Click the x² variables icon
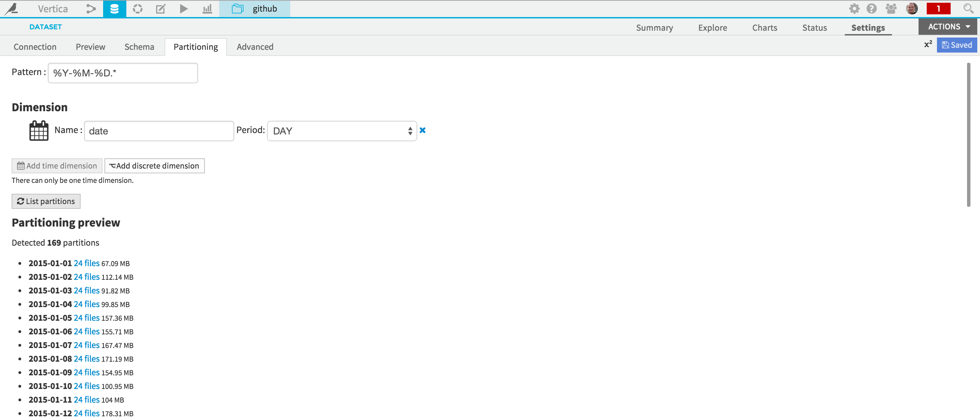 pyautogui.click(x=928, y=44)
